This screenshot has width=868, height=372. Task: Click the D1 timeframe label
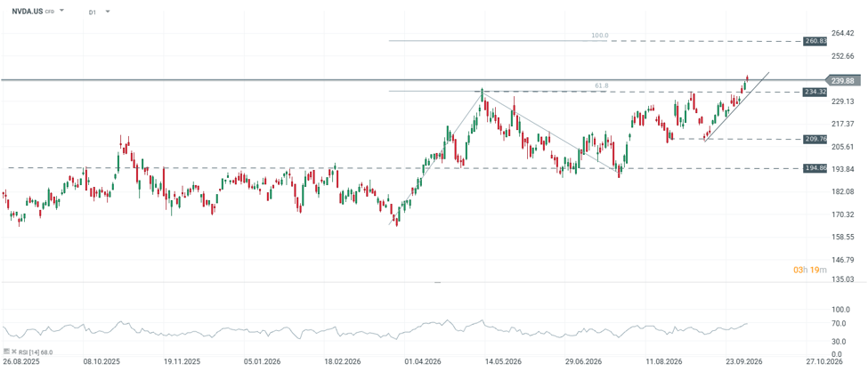[93, 11]
